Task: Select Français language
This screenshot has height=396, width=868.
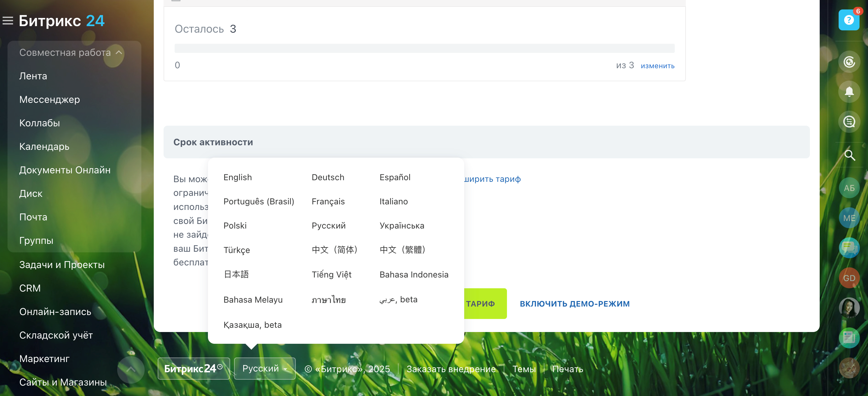Action: [328, 201]
